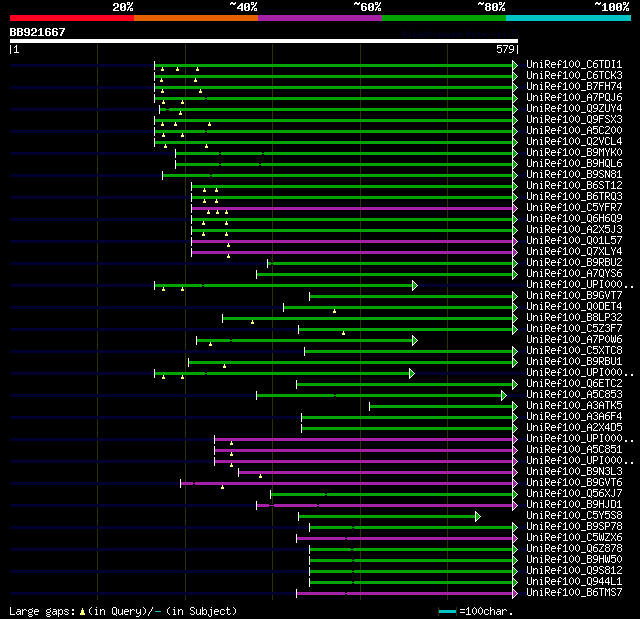Open hit UniRef100_Q9ZUY4
This screenshot has width=640, height=619.
tap(574, 109)
